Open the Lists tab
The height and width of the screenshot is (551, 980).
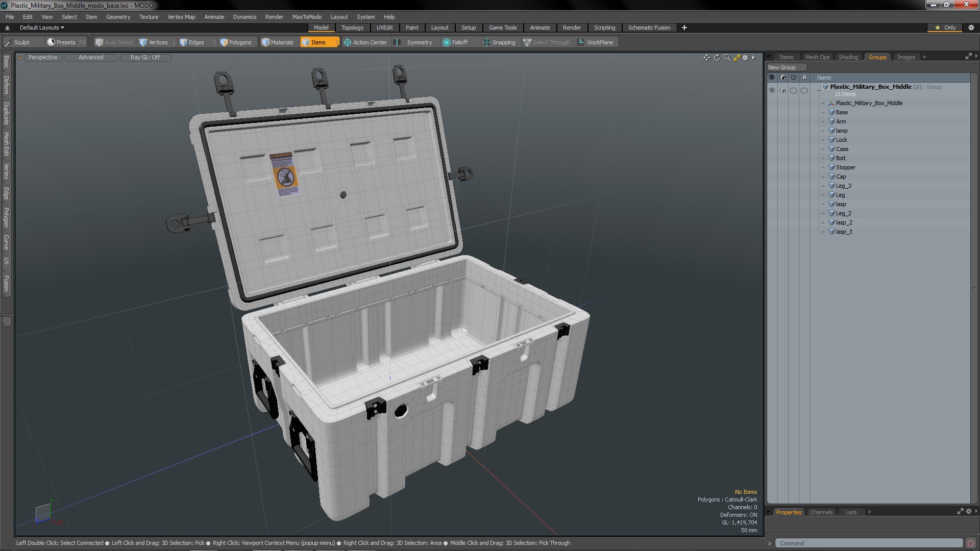click(851, 512)
